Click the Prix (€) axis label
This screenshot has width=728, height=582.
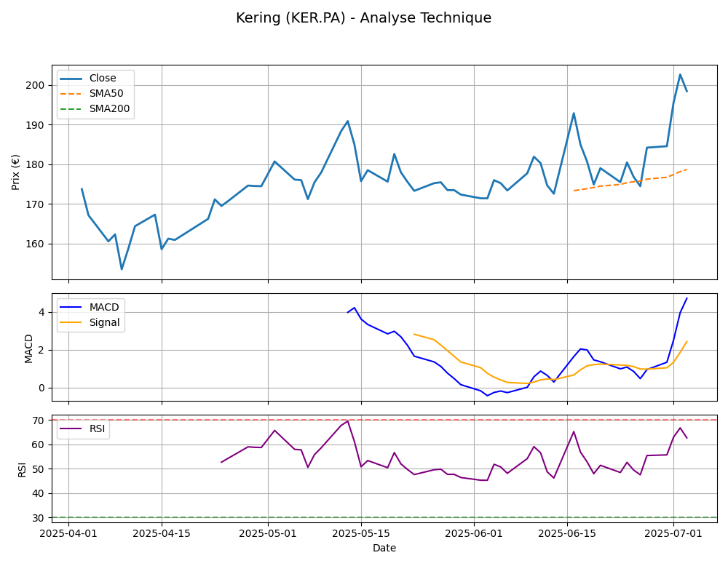pyautogui.click(x=16, y=172)
